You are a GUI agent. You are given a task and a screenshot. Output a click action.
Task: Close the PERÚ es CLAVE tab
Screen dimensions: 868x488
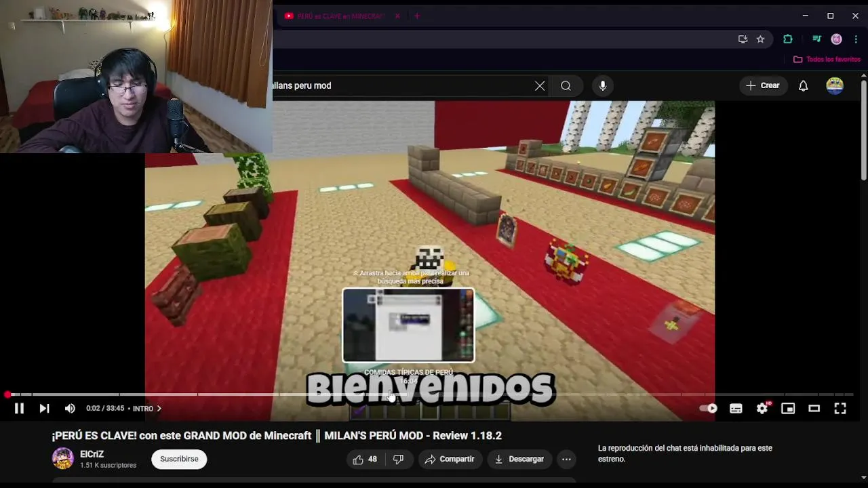397,16
